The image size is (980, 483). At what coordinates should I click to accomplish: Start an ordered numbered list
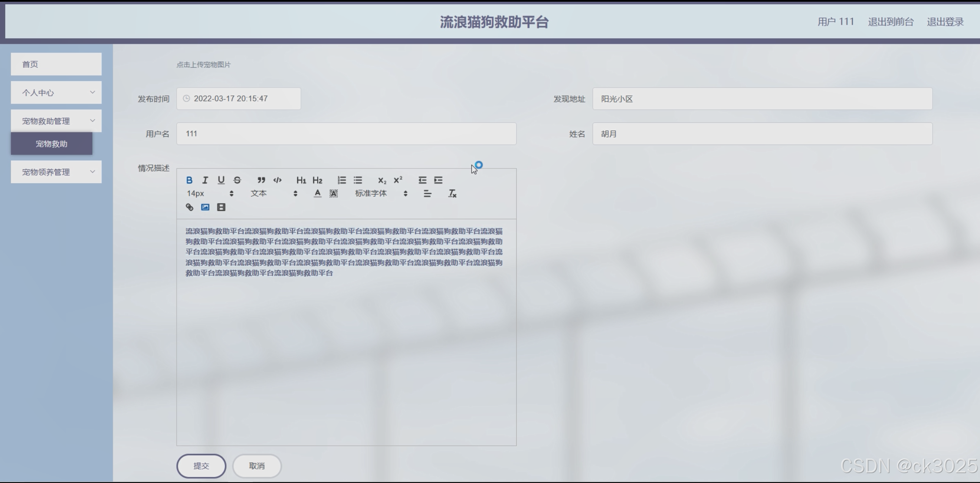tap(342, 180)
